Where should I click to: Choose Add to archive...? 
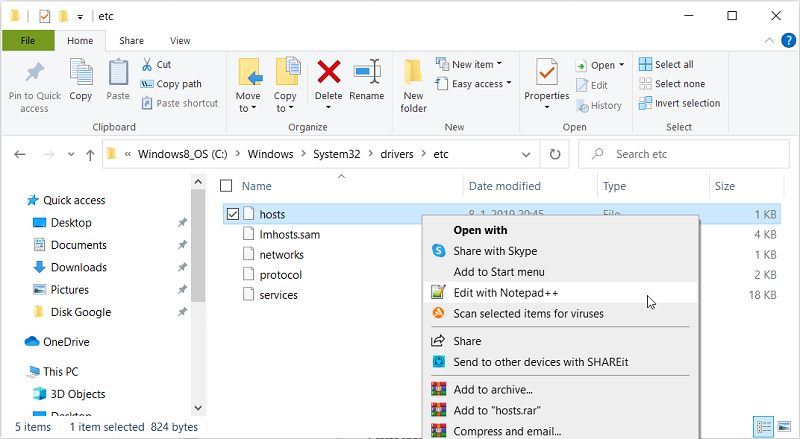tap(560, 389)
